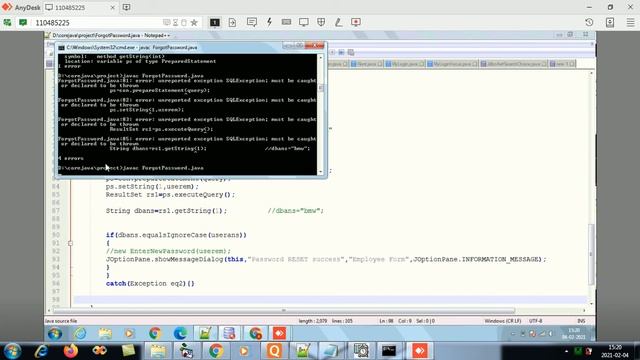
Task: Click the JOptionPane.showMessageDialog code line
Action: [326, 259]
